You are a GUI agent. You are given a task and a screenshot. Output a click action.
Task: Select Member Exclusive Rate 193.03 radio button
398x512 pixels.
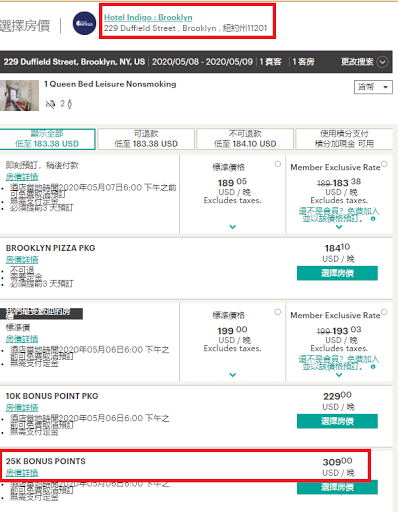pos(384,312)
